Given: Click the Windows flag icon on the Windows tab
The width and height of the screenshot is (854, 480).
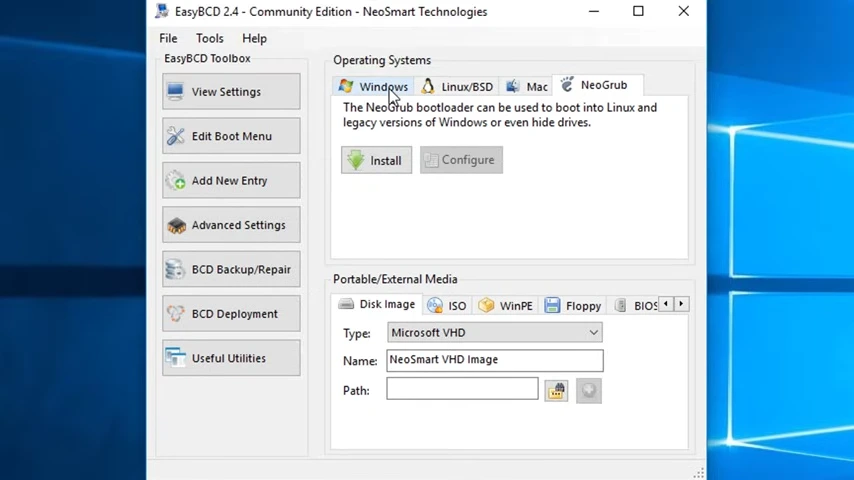Looking at the screenshot, I should click(346, 86).
